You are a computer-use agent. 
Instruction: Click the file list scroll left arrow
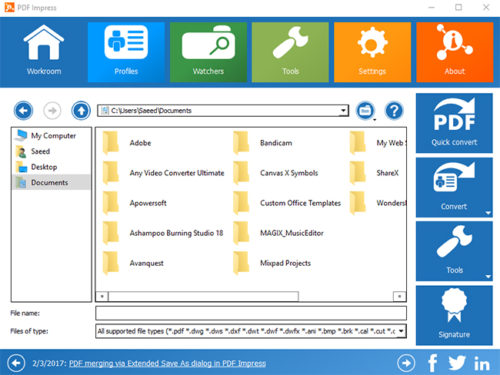click(102, 296)
